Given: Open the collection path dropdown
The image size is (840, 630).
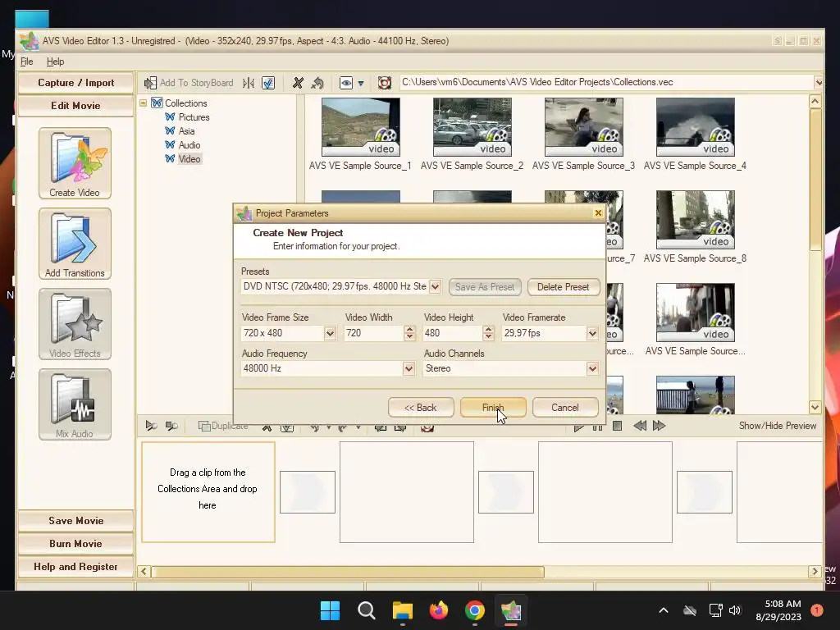Looking at the screenshot, I should point(818,83).
